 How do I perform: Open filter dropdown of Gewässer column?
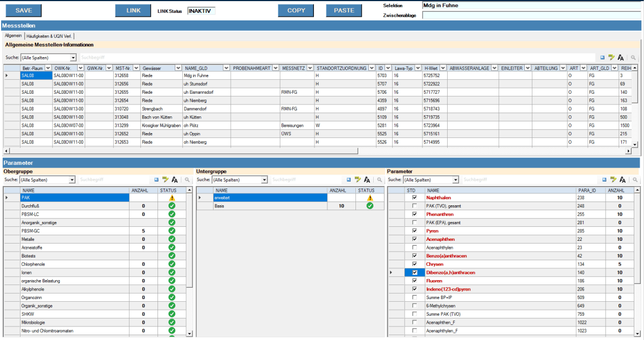click(178, 68)
